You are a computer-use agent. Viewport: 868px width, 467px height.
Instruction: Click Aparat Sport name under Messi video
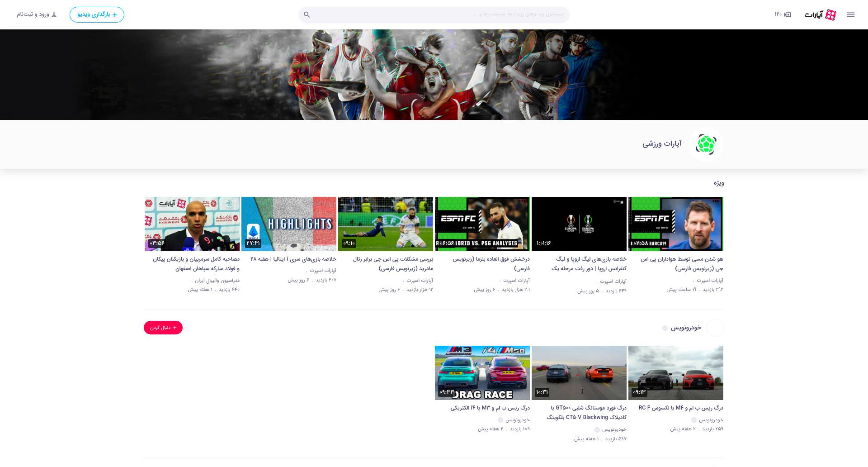point(710,281)
